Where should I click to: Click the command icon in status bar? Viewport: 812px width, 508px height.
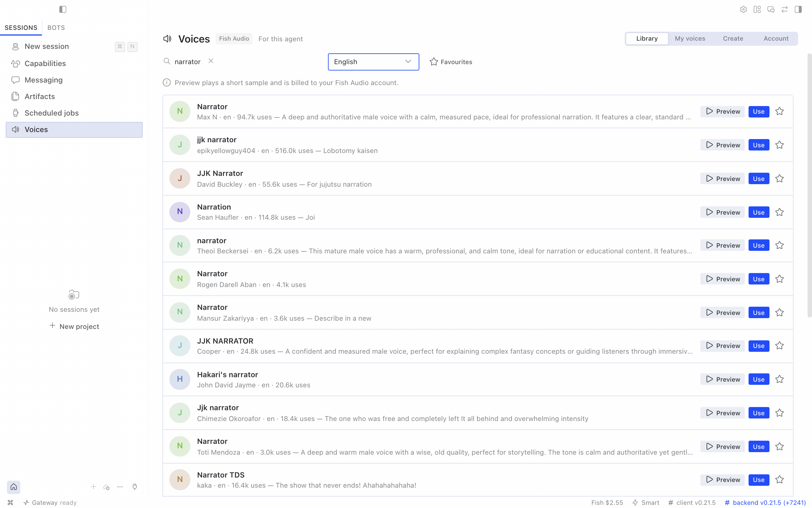pyautogui.click(x=10, y=503)
